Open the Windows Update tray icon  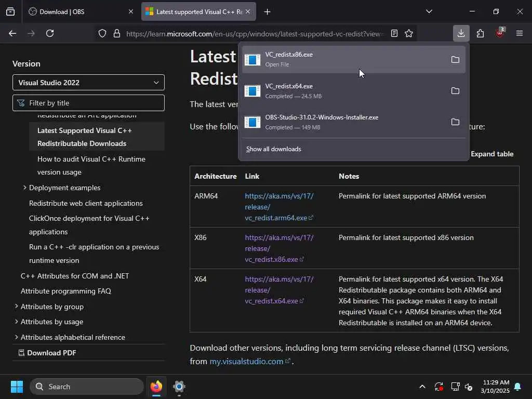[x=438, y=387]
